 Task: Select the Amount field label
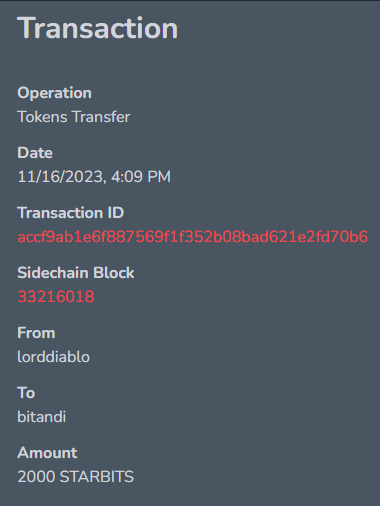[x=47, y=453]
